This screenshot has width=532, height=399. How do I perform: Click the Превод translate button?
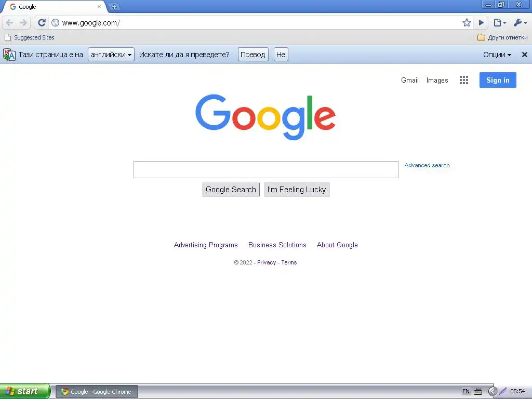click(253, 54)
